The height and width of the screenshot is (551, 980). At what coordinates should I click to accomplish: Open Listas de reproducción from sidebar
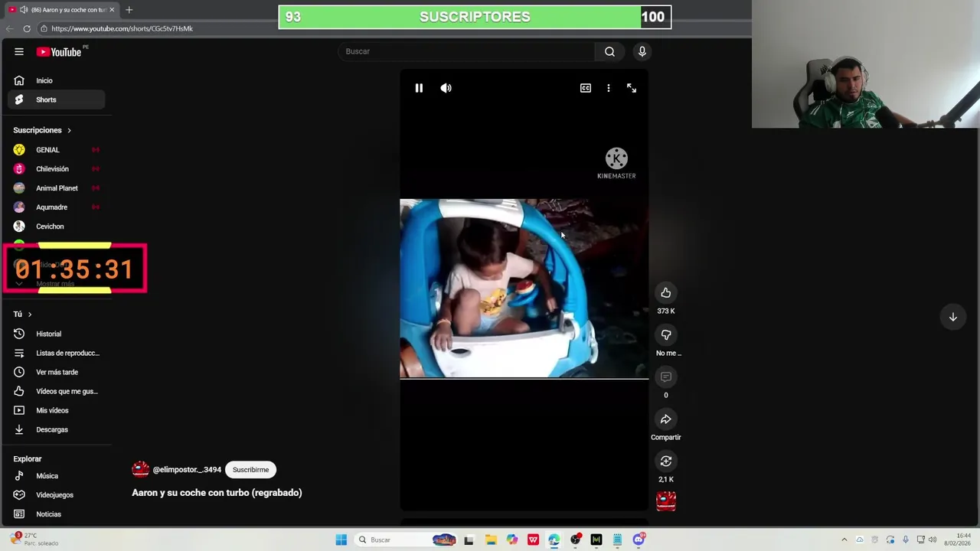point(57,353)
